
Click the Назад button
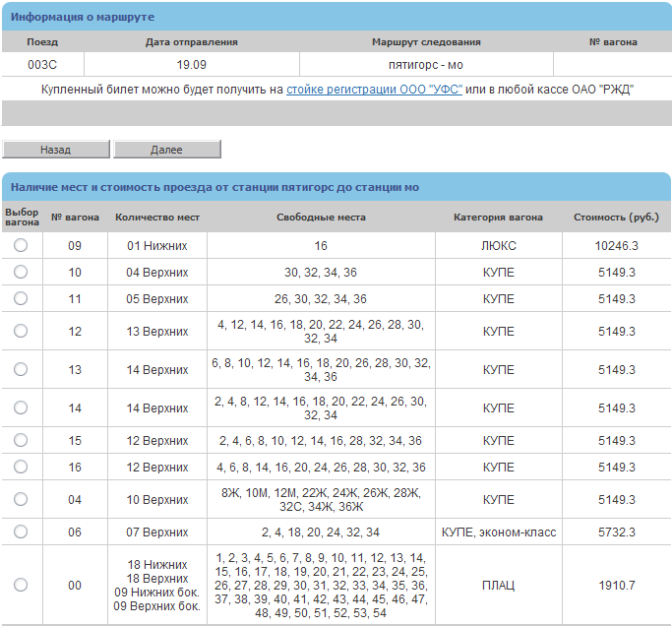coord(55,150)
